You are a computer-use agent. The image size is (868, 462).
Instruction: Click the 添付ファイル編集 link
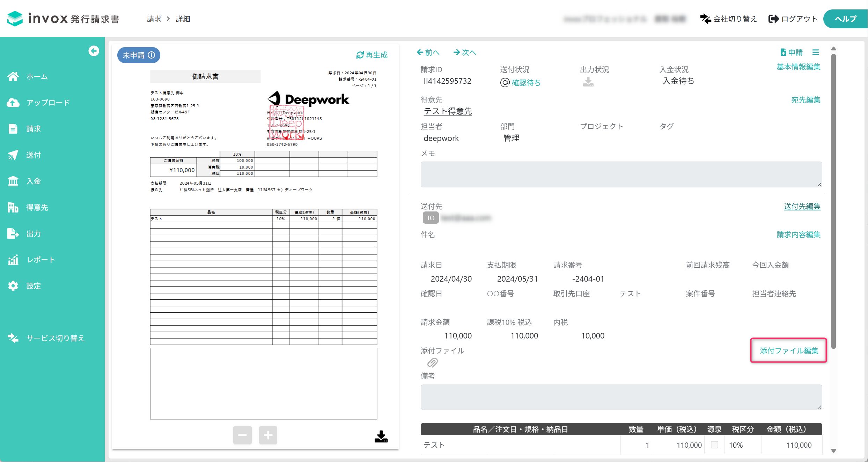pyautogui.click(x=789, y=351)
